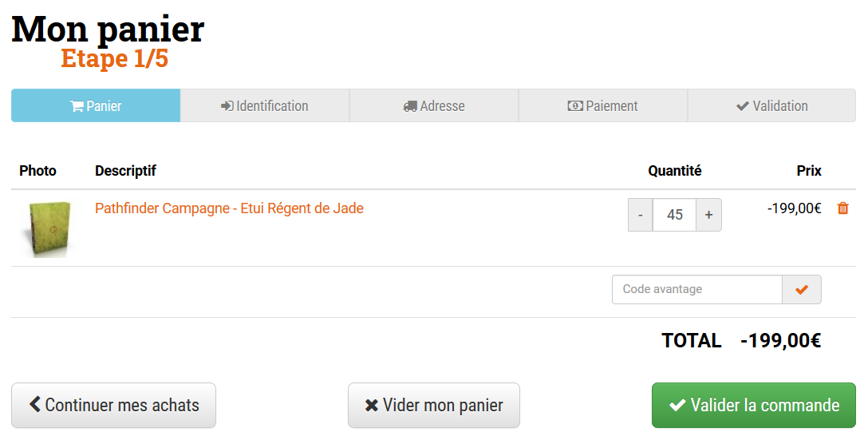The width and height of the screenshot is (868, 444).
Task: Click into the Code avantage field
Action: (696, 290)
